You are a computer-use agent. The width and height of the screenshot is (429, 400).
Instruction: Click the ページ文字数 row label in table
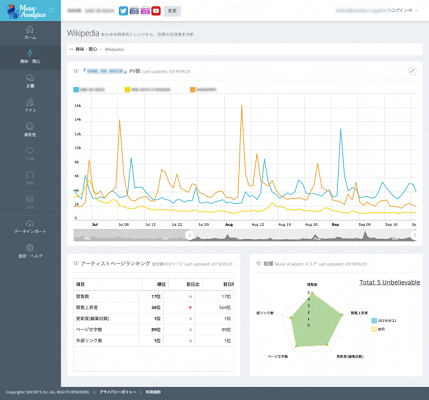click(x=89, y=330)
